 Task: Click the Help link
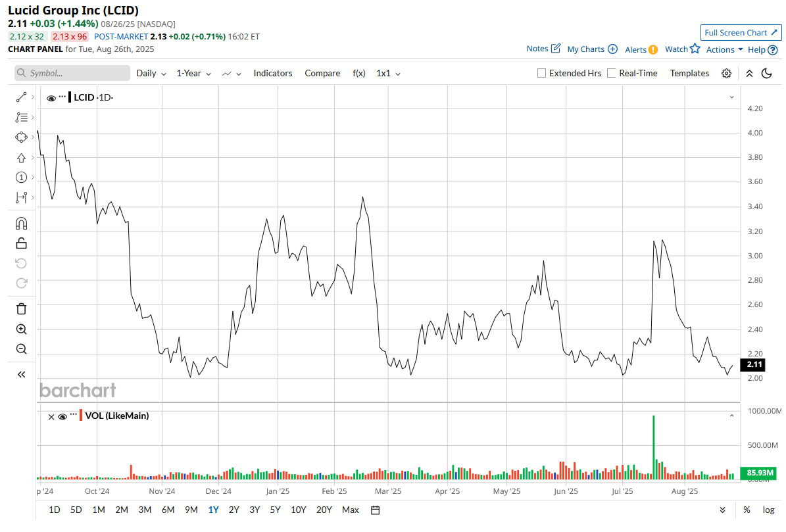pos(756,49)
